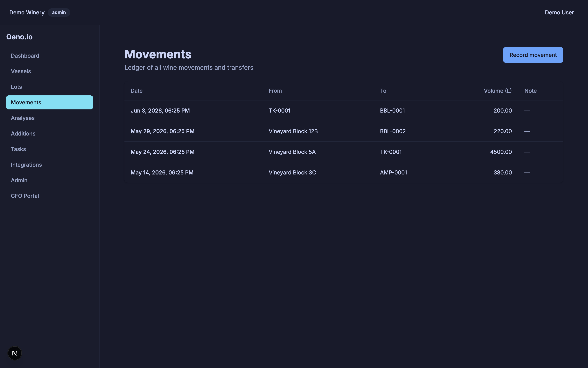
Task: Click TK-0001 in the To column
Action: [391, 152]
